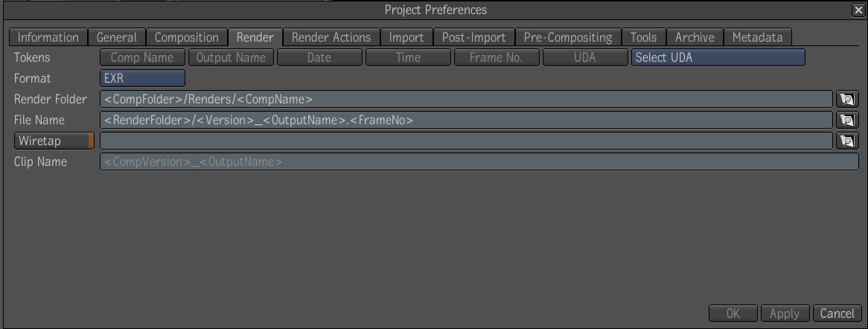Go to the Metadata tab
Viewport: 868px width, 329px height.
(x=757, y=37)
